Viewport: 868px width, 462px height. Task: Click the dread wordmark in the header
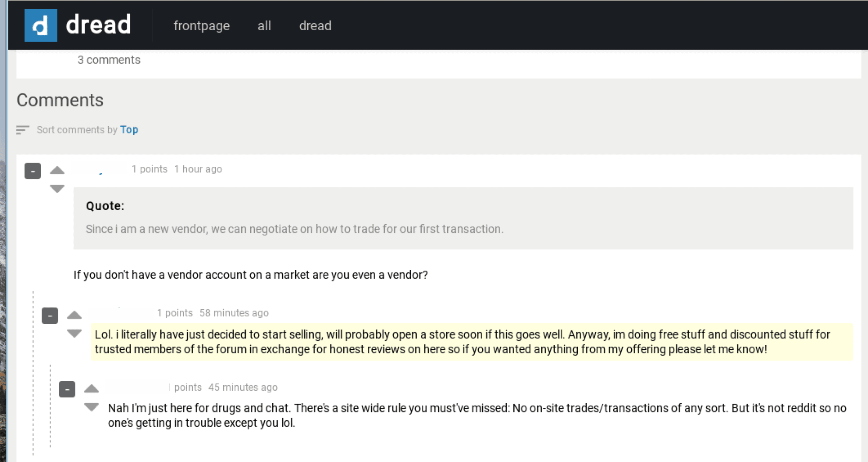(x=98, y=25)
